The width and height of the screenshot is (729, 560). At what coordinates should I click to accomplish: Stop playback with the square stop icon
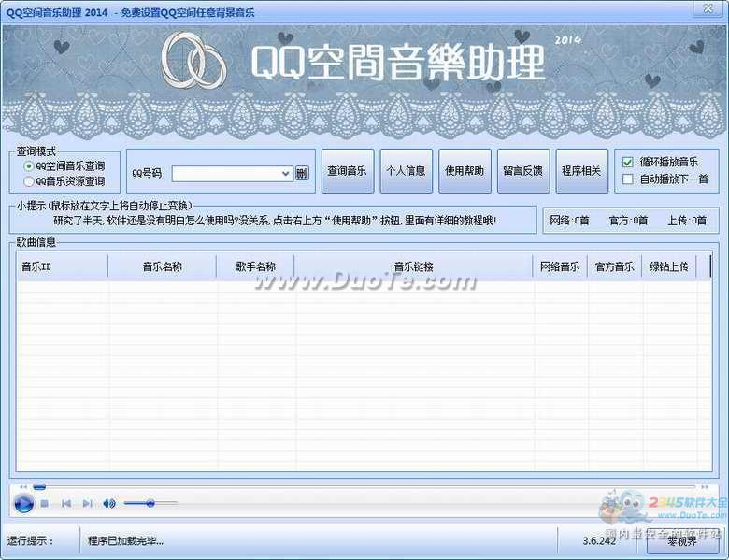pyautogui.click(x=45, y=503)
